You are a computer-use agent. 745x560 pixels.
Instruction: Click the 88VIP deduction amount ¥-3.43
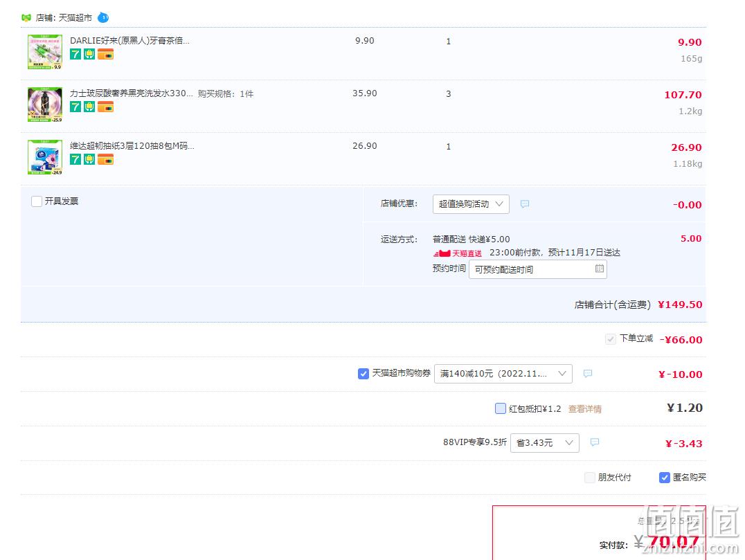(683, 444)
